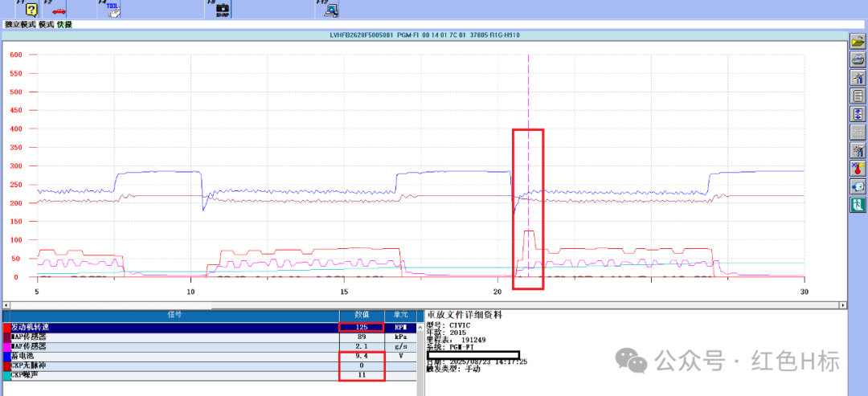Viewport: 868px width, 396px height.
Task: Click the CKP噪声 value 11
Action: click(x=362, y=376)
